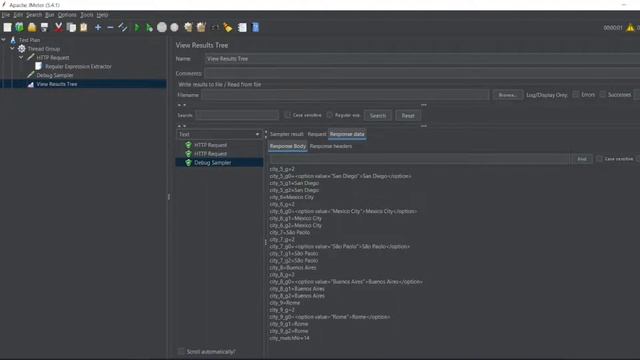Switch to the Response headers tab

(331, 146)
